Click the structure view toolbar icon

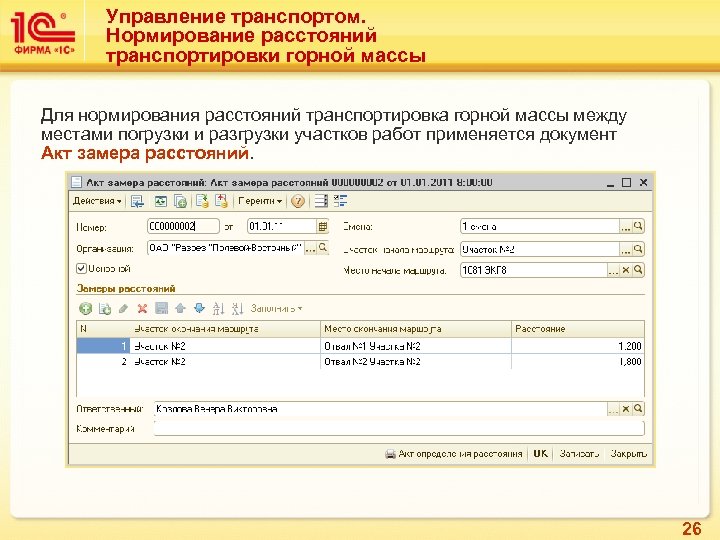coord(340,201)
